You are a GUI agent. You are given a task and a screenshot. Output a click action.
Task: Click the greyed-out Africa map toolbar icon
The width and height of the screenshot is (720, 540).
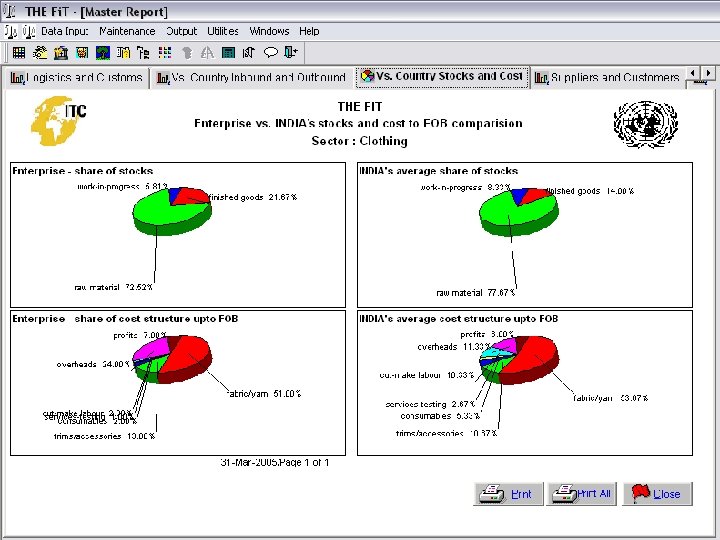point(186,53)
